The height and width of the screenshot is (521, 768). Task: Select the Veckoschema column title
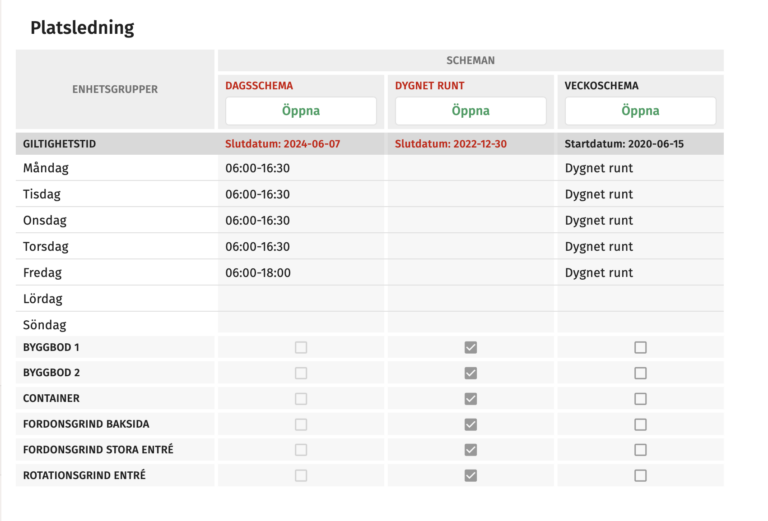pyautogui.click(x=601, y=86)
